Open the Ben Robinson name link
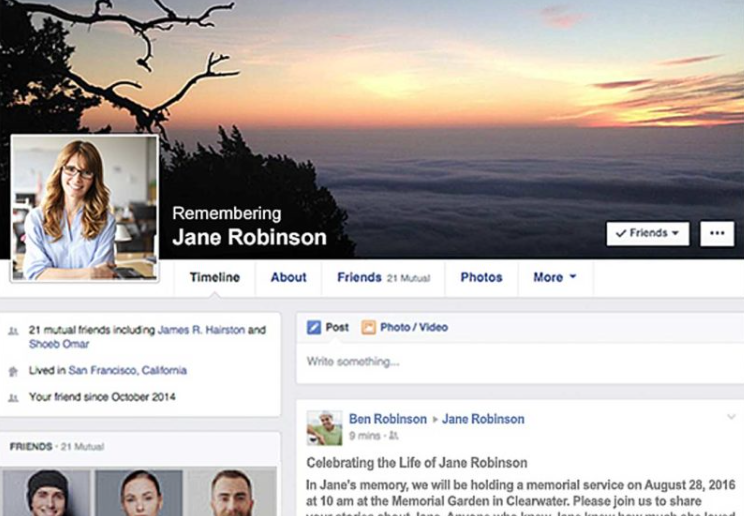This screenshot has width=744, height=516. (x=388, y=419)
